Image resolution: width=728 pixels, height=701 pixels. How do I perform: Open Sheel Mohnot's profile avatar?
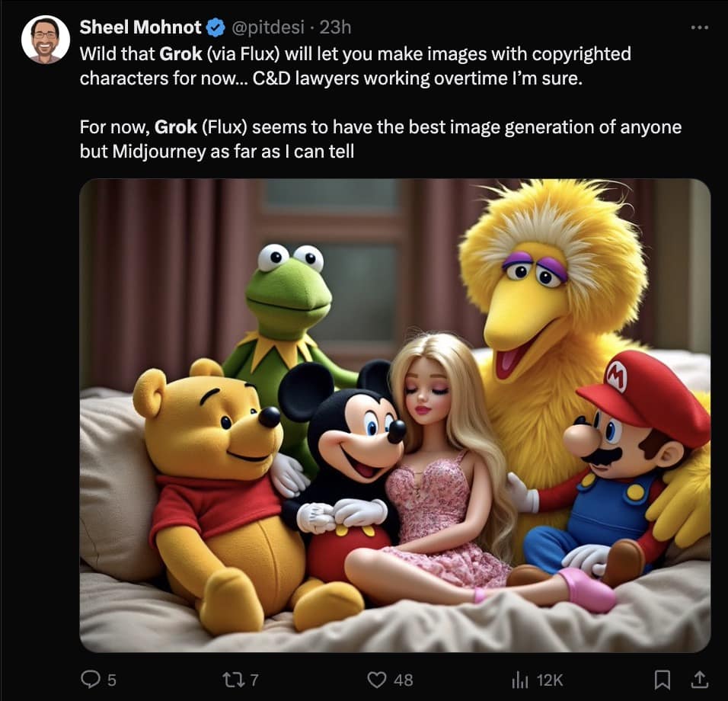click(x=46, y=40)
